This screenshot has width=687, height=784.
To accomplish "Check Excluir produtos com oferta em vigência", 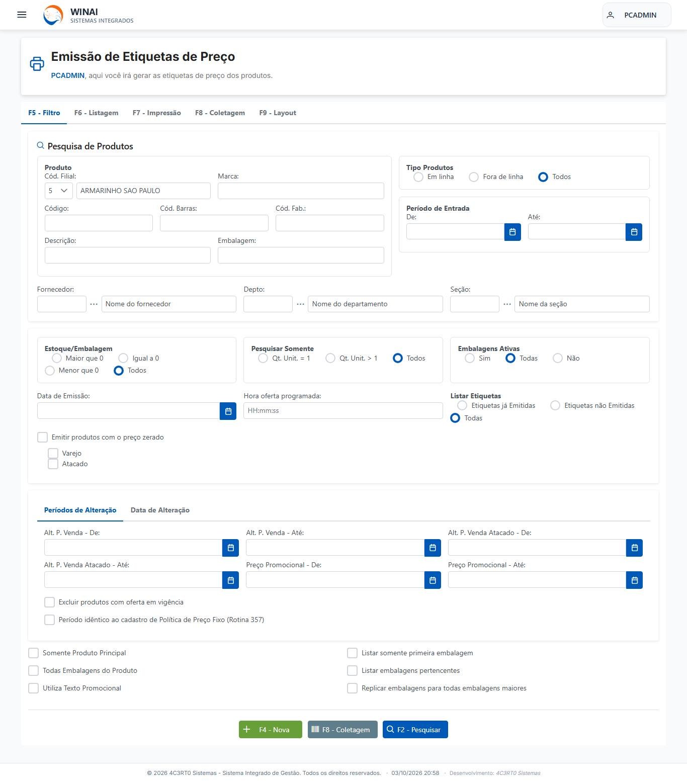I will pyautogui.click(x=49, y=602).
